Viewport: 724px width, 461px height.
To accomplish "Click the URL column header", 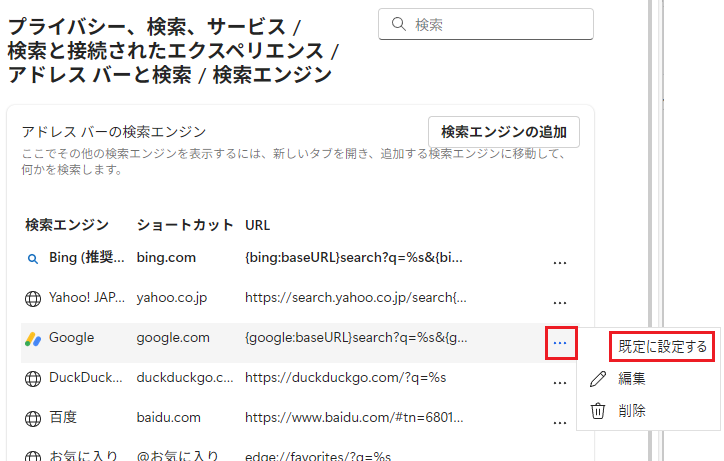I will click(258, 225).
